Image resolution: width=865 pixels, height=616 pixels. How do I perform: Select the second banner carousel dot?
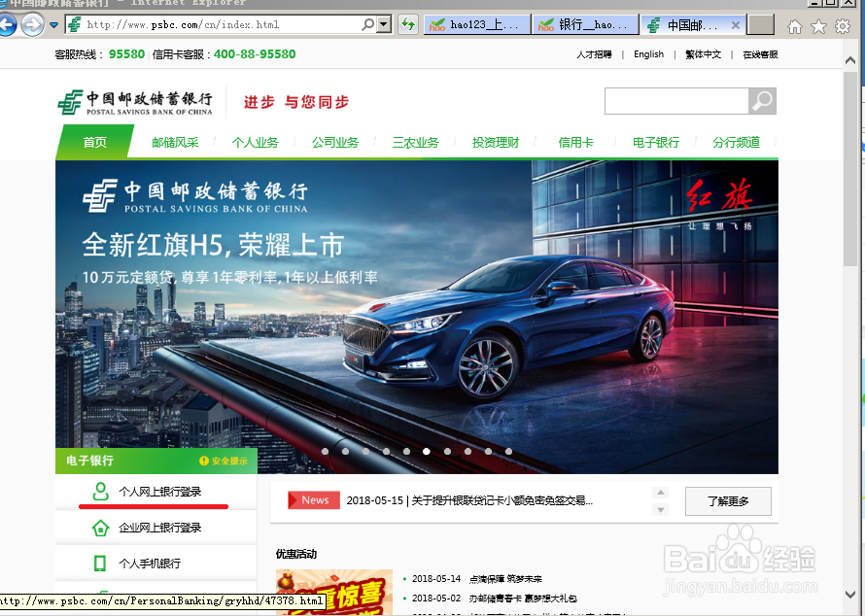pyautogui.click(x=345, y=451)
